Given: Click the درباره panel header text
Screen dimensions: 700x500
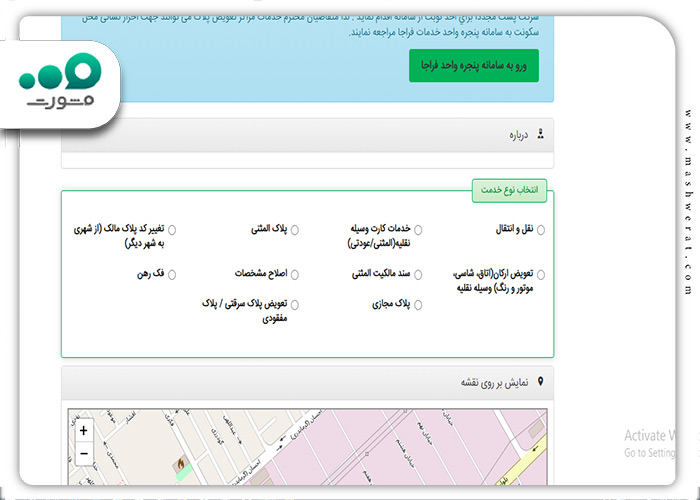Looking at the screenshot, I should [x=519, y=135].
